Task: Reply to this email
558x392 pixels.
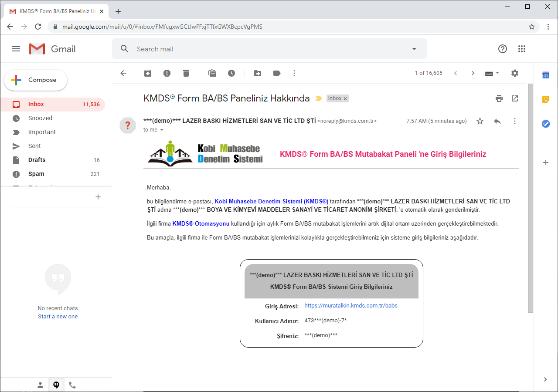Action: coord(497,121)
